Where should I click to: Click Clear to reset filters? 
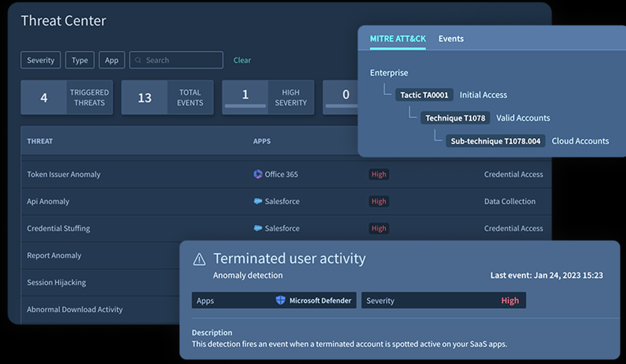242,60
